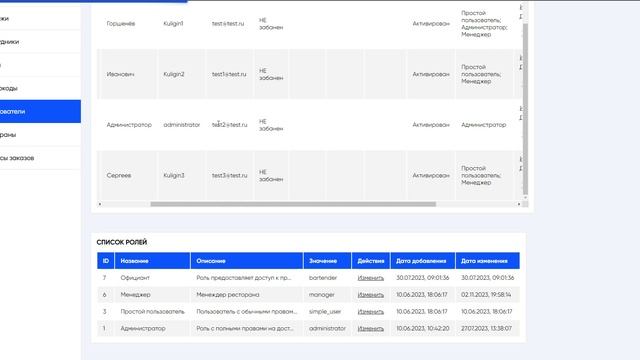The height and width of the screenshot is (360, 640).
Task: Click the role name 'Менеджер' in roles list
Action: click(136, 295)
